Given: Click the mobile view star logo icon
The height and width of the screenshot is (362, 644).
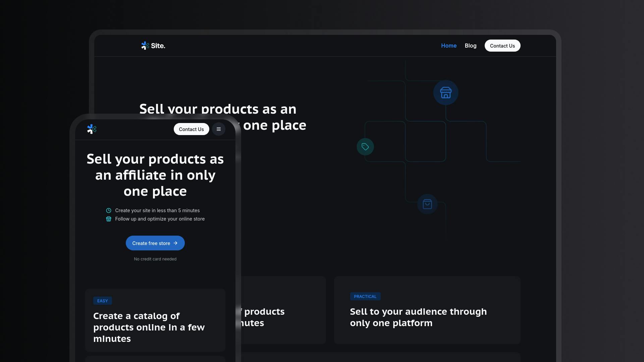Looking at the screenshot, I should pyautogui.click(x=92, y=129).
